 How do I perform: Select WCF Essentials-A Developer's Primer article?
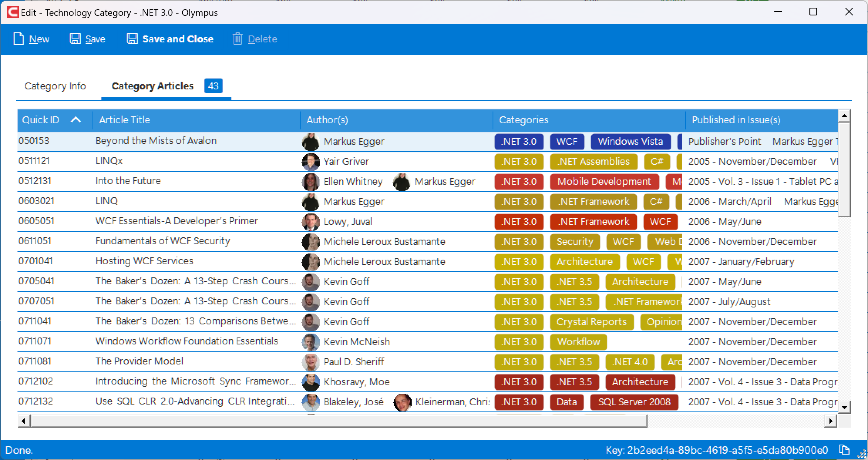(177, 221)
